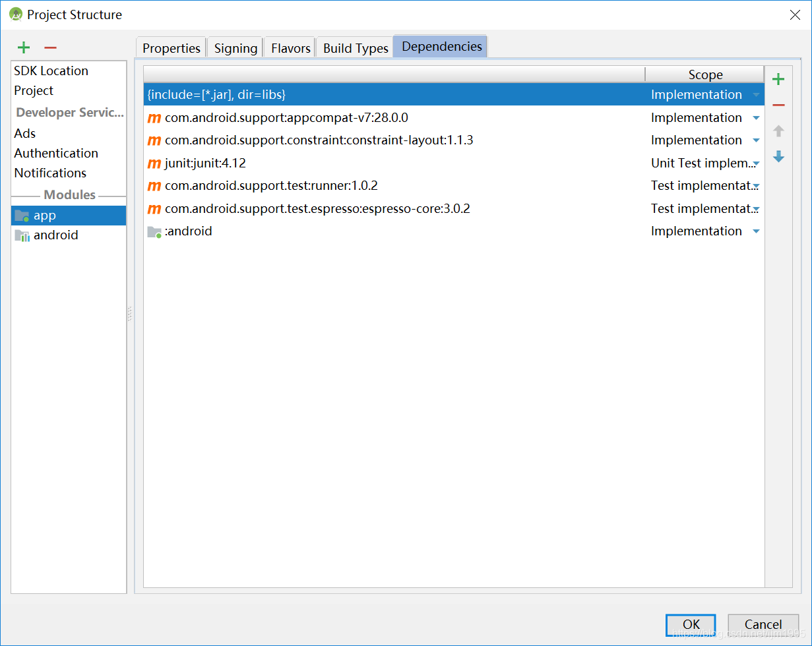Open Notifications developer service
This screenshot has height=646, width=812.
50,173
